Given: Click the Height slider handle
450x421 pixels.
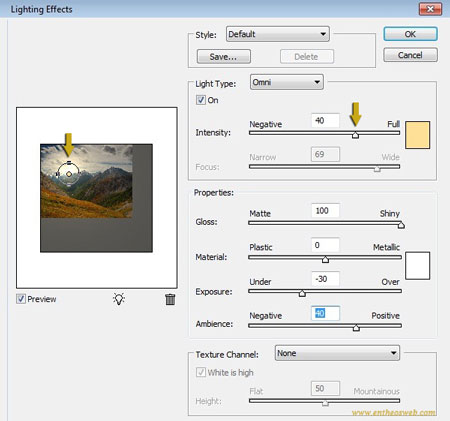Looking at the screenshot, I should tap(325, 403).
